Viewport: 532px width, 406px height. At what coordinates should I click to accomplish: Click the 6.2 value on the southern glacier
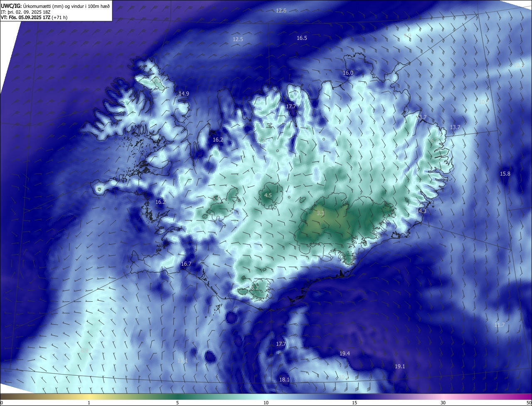[255, 287]
